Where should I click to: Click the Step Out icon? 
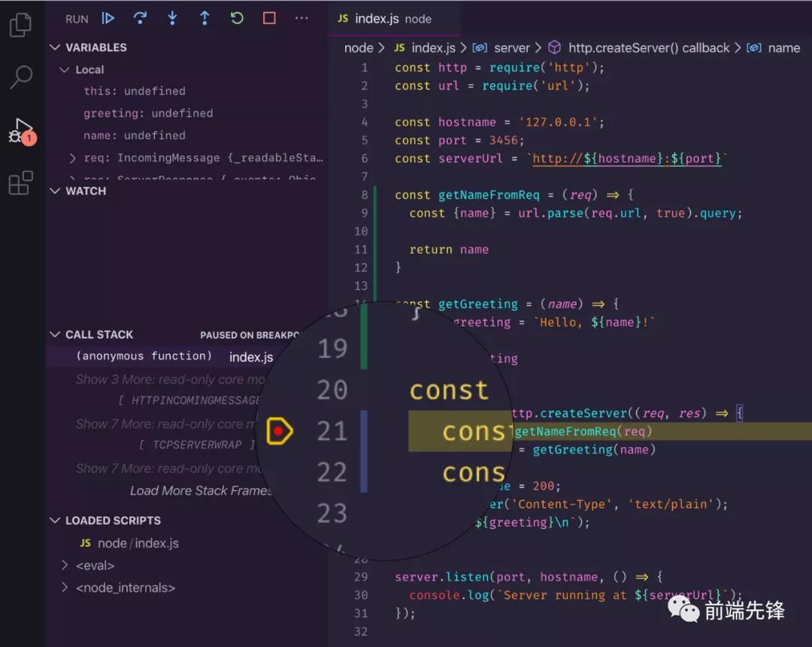coord(205,18)
